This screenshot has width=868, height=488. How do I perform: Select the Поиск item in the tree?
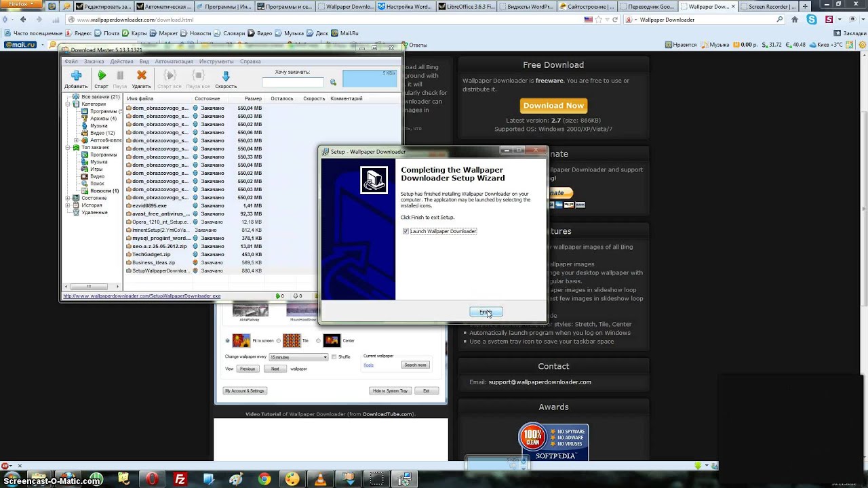(92, 183)
